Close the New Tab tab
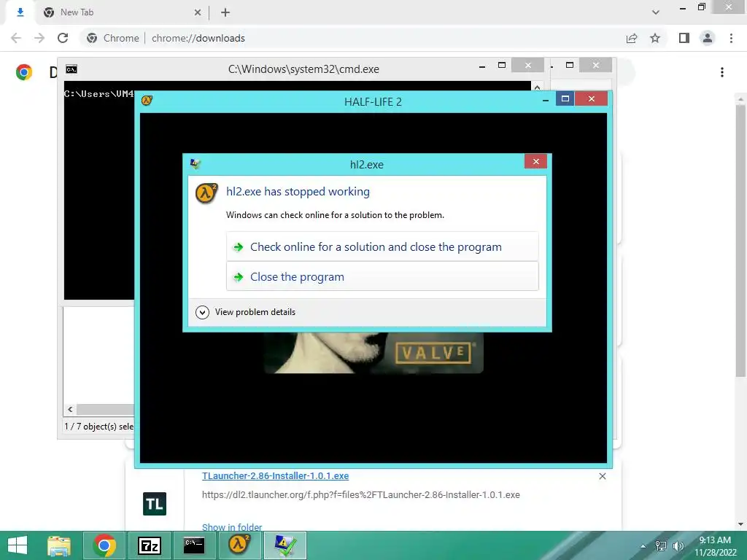 [197, 12]
